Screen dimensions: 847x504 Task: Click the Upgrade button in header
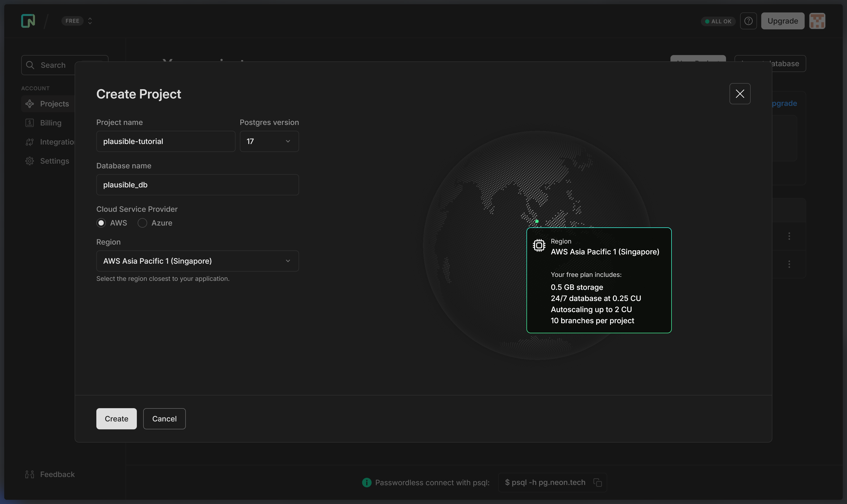point(782,21)
